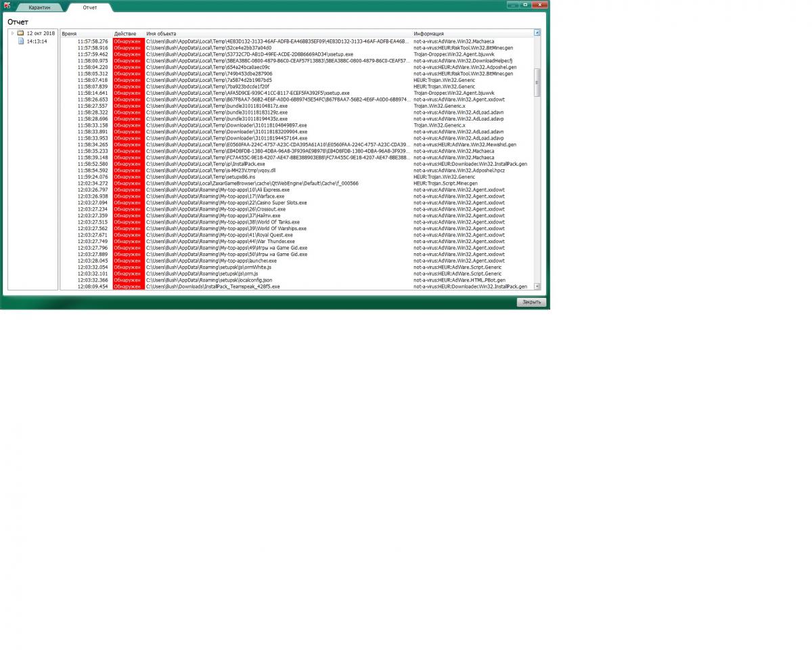
Task: Click the Закрыть button
Action: [x=531, y=302]
